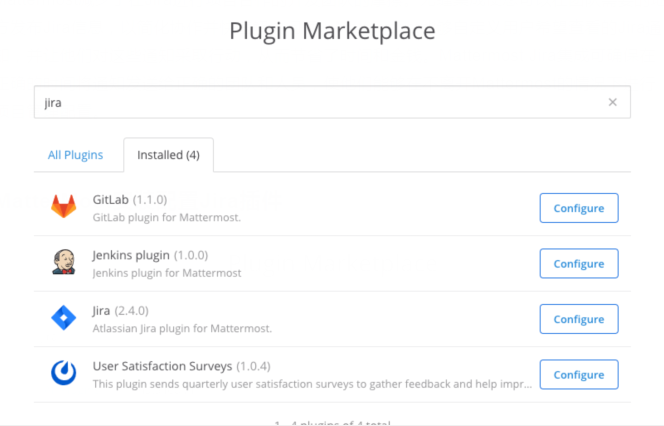Click the GitLab fox logo icon
The image size is (664, 426).
click(x=64, y=206)
